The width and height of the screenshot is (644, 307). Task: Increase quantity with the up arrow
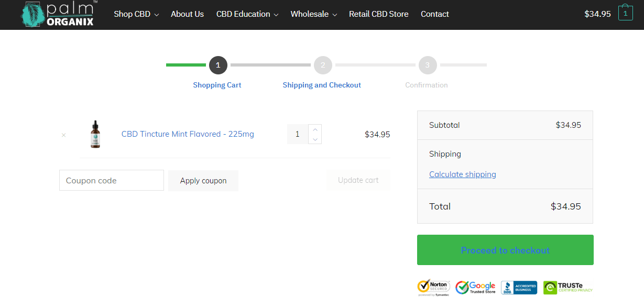(x=315, y=129)
